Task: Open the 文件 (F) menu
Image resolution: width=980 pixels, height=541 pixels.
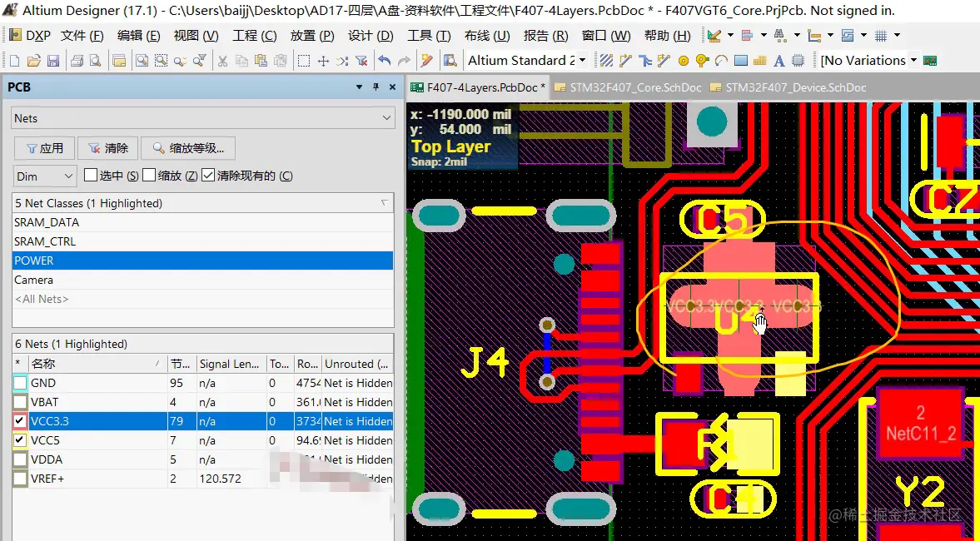Action: pyautogui.click(x=82, y=36)
